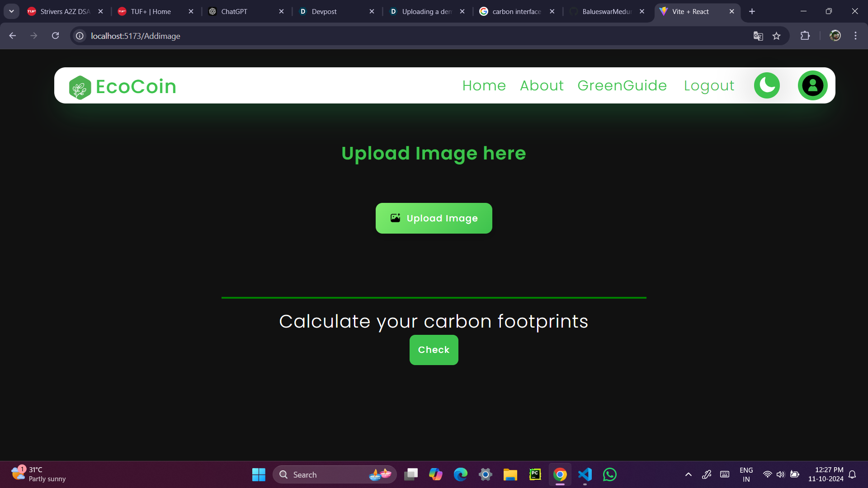Open Chrome three-dot menu
Viewport: 868px width, 488px height.
(x=855, y=36)
